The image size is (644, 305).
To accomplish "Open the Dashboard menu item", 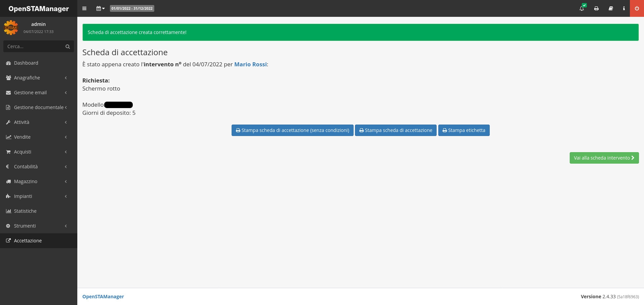I will click(26, 63).
